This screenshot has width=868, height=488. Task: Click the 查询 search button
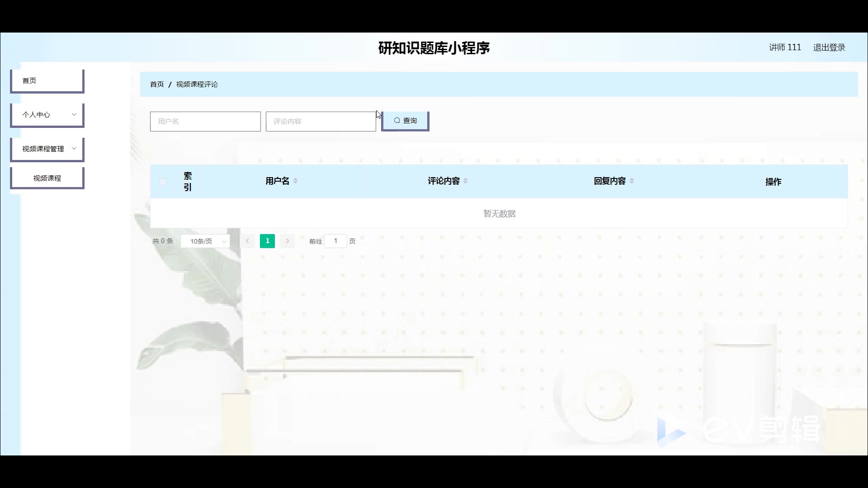(x=405, y=121)
